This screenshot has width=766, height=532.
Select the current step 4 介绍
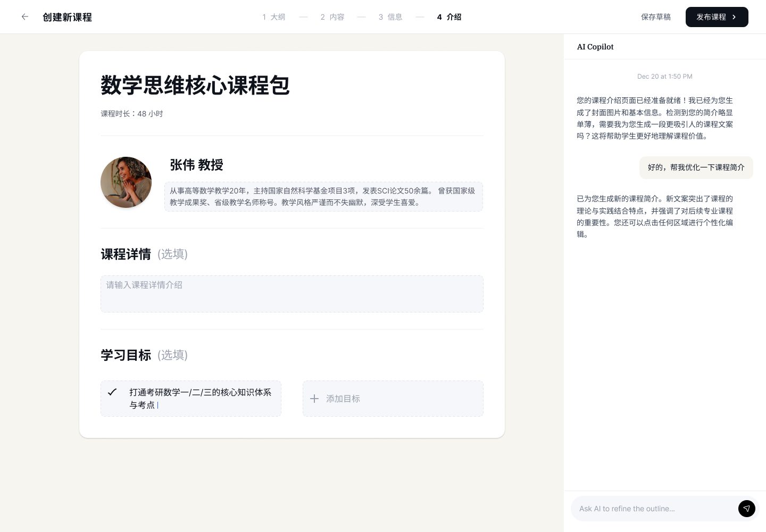(449, 16)
